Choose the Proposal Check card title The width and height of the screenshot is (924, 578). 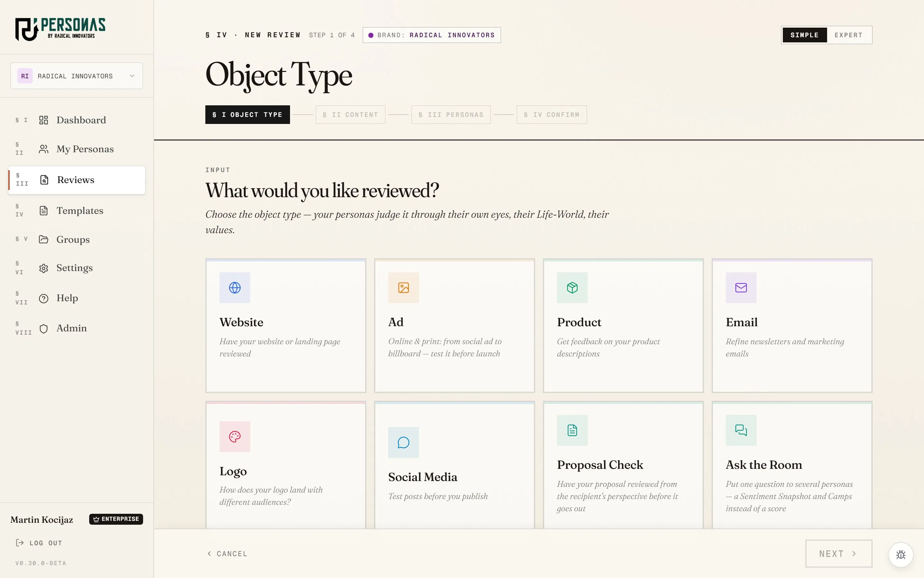click(600, 465)
